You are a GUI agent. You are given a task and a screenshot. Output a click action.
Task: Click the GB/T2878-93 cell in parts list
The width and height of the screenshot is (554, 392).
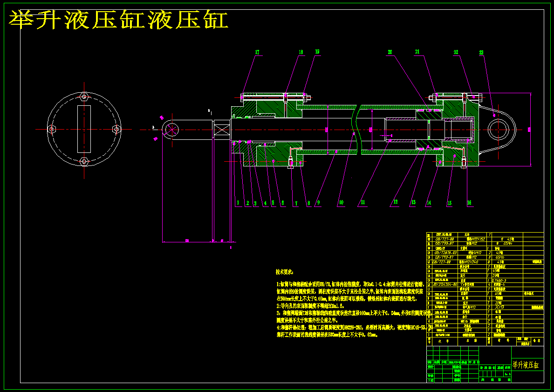click(445, 253)
